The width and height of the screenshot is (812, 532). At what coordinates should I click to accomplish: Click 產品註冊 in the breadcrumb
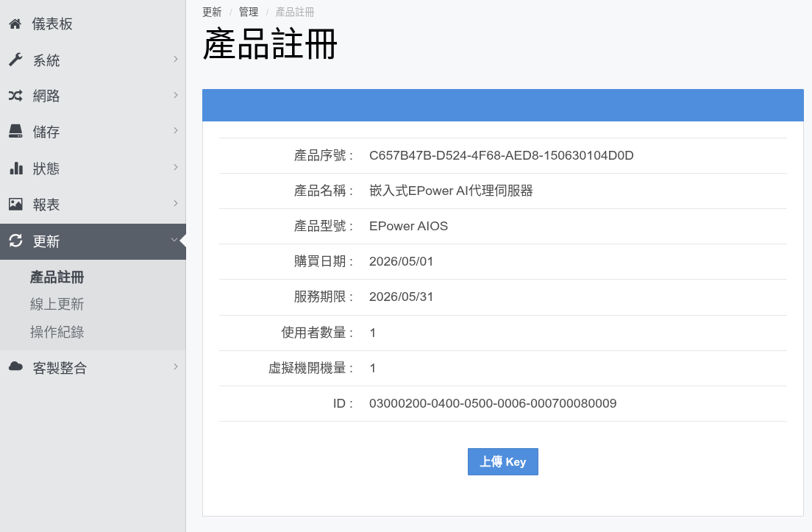(x=295, y=12)
